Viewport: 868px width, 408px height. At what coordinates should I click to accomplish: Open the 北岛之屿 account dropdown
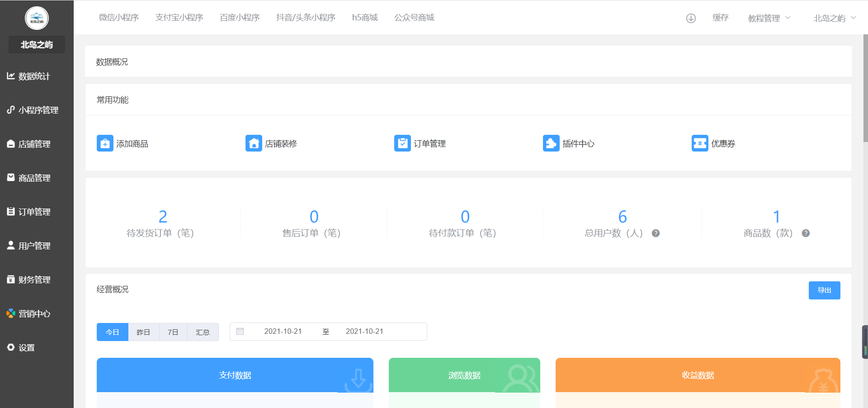coord(833,18)
